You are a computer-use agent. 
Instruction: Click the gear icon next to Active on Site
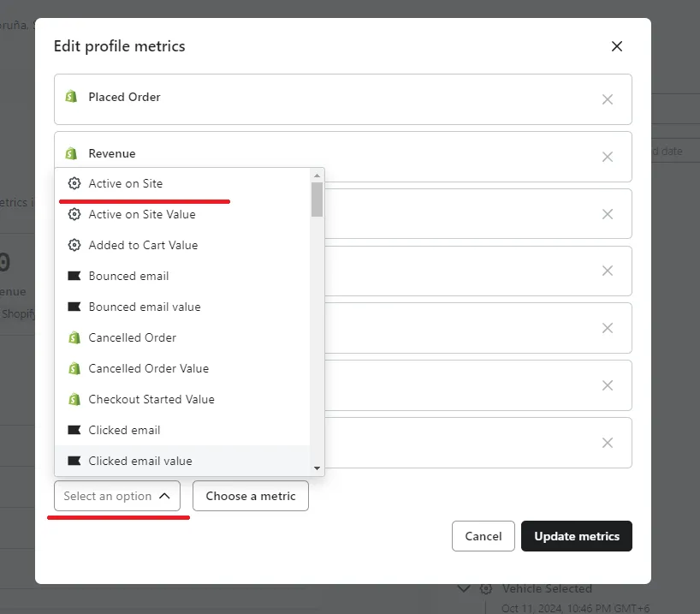pos(74,183)
